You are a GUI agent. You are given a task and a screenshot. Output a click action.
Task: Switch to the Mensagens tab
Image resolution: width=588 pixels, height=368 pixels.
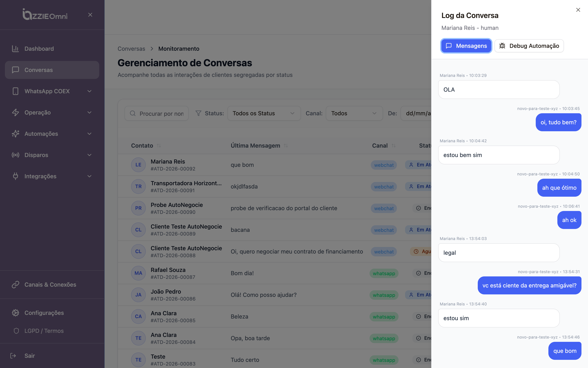point(466,46)
